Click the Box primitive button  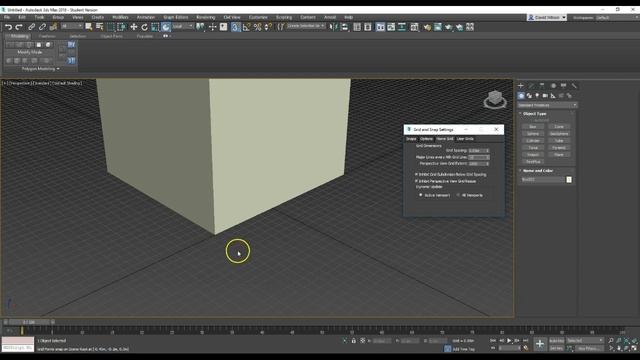[x=533, y=127]
